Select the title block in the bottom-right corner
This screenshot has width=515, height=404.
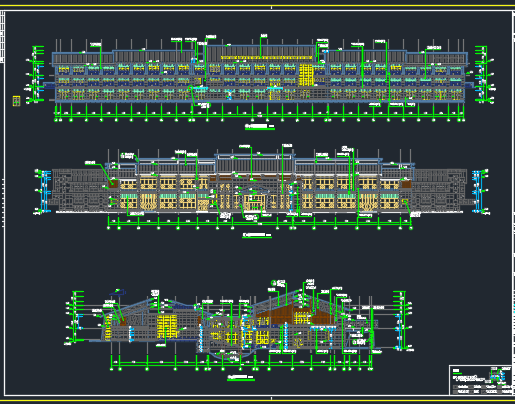click(x=480, y=380)
